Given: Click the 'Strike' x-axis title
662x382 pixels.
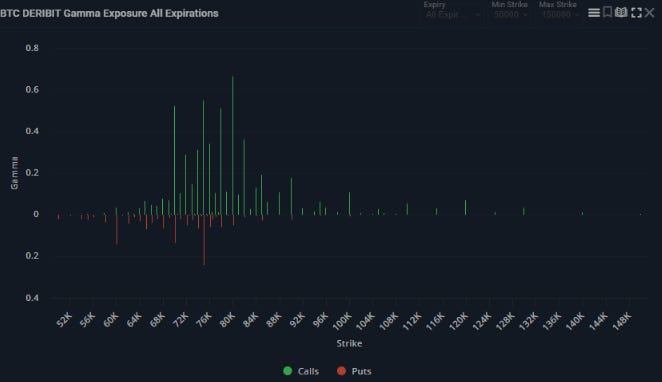Looking at the screenshot, I should click(x=349, y=344).
